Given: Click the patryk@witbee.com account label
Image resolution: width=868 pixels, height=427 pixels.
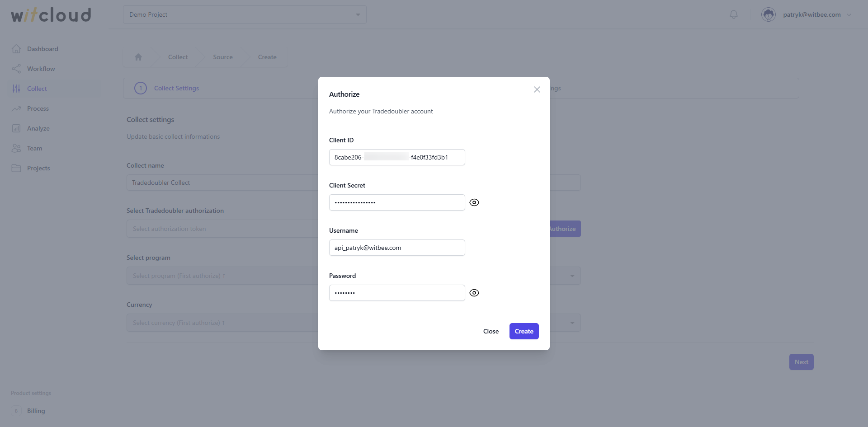Looking at the screenshot, I should click(812, 14).
